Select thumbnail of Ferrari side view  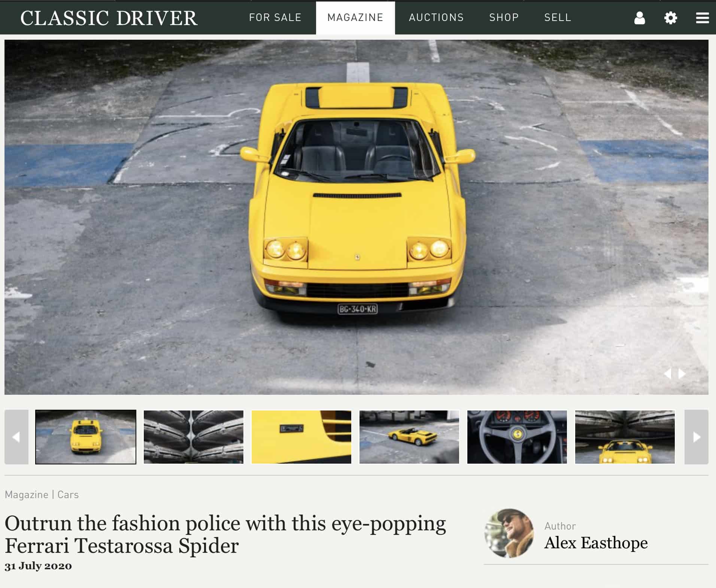(x=409, y=437)
